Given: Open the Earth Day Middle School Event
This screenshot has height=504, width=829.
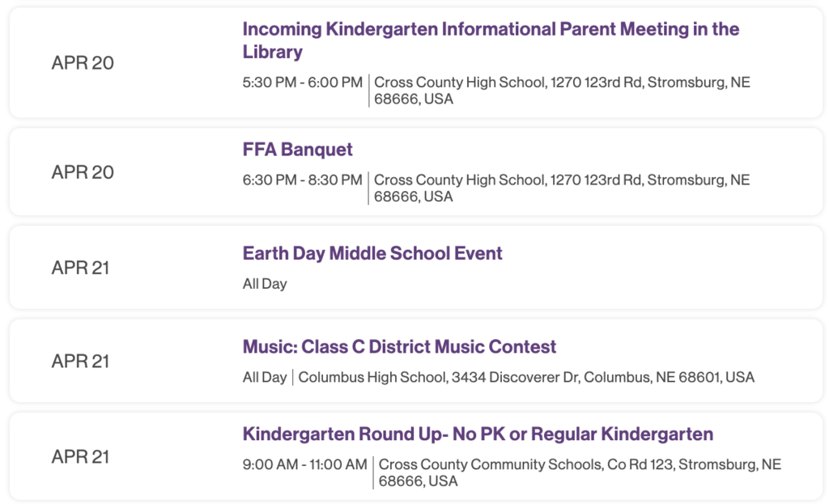Looking at the screenshot, I should point(372,253).
